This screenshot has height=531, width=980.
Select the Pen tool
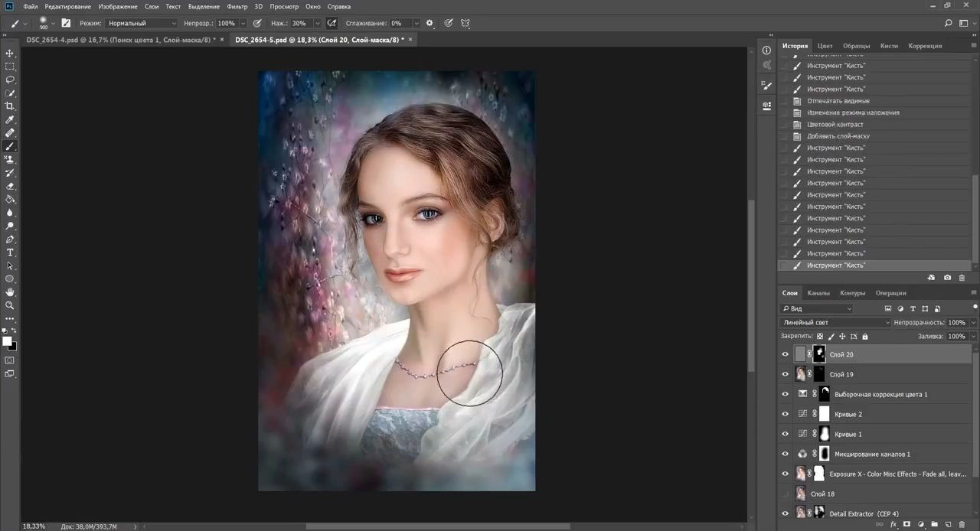[10, 239]
